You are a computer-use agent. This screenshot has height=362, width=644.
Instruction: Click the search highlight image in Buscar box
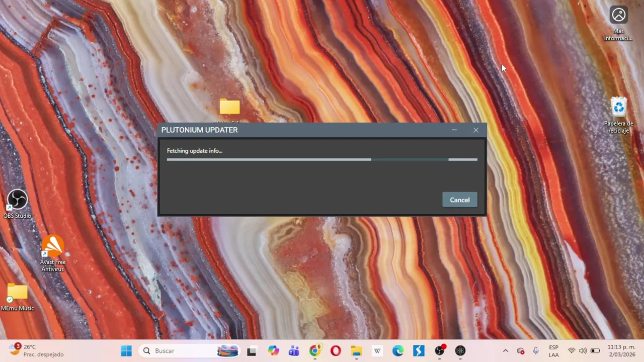pyautogui.click(x=227, y=351)
